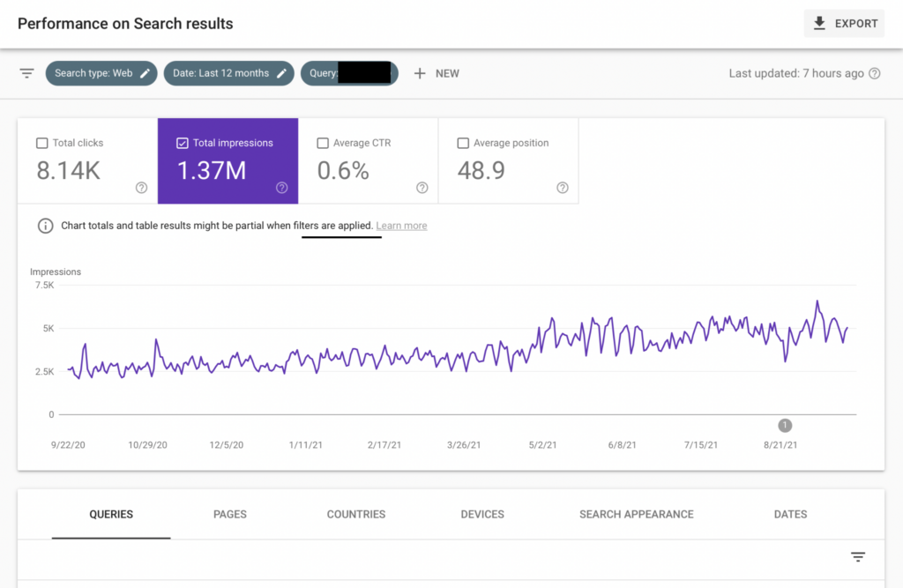Switch to the Countries tab
903x588 pixels.
(x=356, y=514)
